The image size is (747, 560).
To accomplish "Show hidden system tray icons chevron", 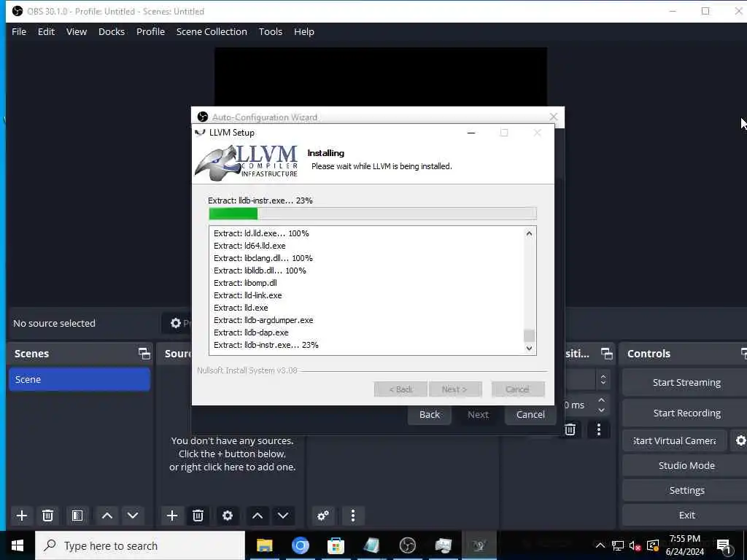I will point(600,545).
